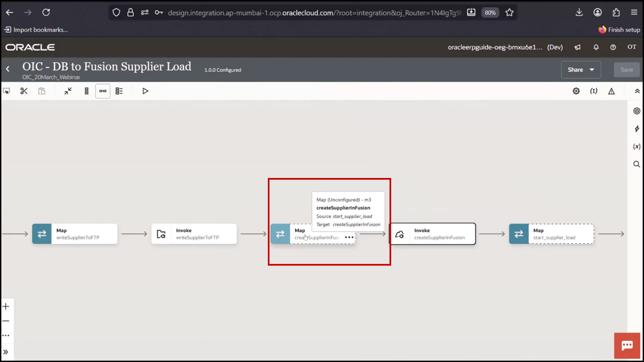Click the 1.0.0 Configured status text
Image resolution: width=644 pixels, height=362 pixels.
[x=223, y=70]
